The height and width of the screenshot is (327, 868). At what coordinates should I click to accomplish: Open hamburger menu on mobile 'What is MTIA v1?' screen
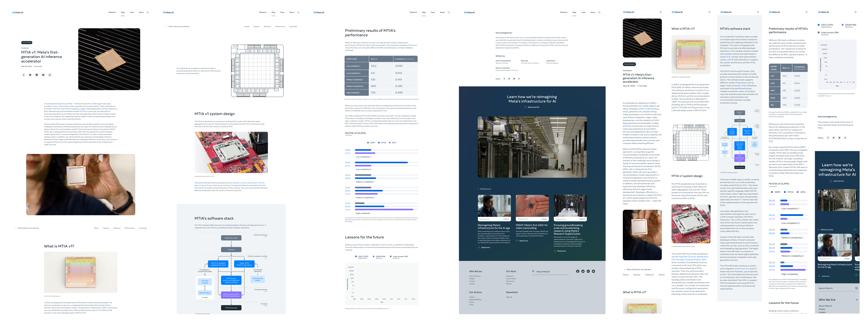pyautogui.click(x=709, y=12)
